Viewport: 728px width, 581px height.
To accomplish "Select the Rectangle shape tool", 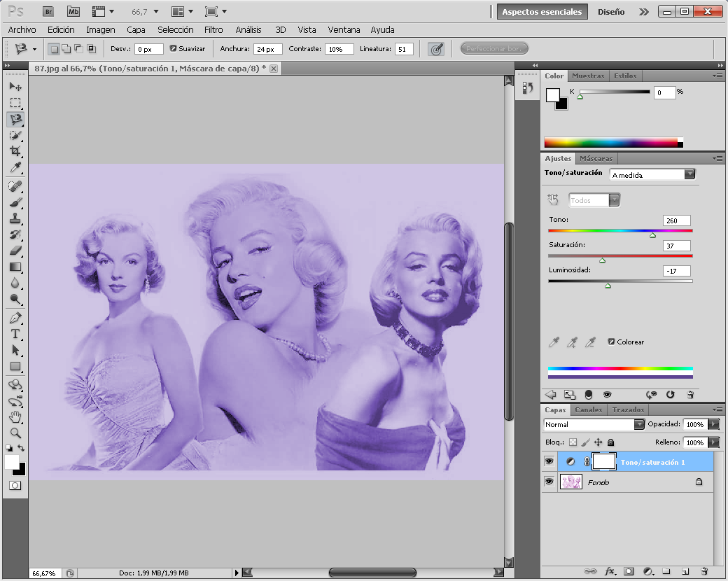I will click(15, 366).
